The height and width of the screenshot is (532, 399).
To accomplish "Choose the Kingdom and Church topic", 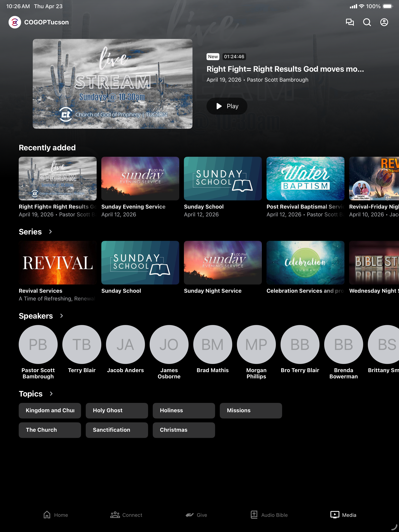I will click(x=50, y=410).
